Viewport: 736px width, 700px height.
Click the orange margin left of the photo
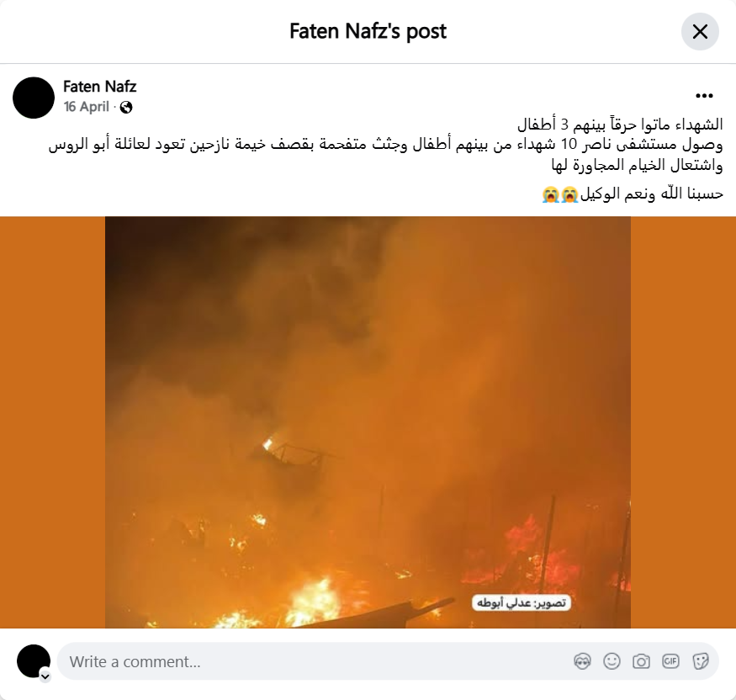tap(52, 422)
